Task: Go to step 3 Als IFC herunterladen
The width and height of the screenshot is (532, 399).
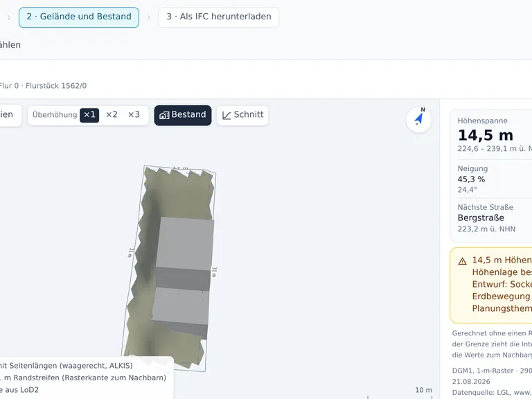Action: coord(219,17)
